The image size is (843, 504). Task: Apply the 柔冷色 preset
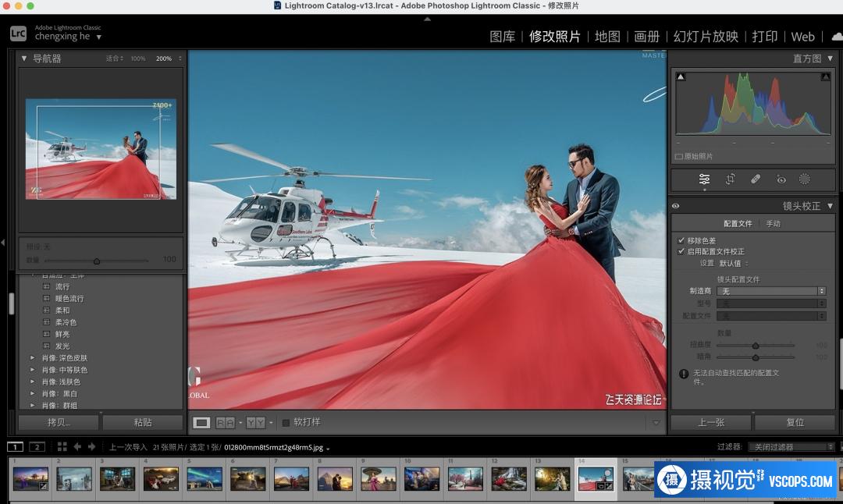pos(66,322)
